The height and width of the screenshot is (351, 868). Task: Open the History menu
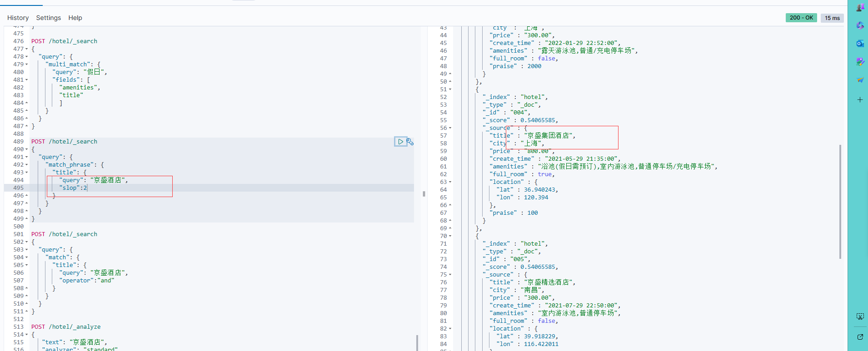coord(18,18)
